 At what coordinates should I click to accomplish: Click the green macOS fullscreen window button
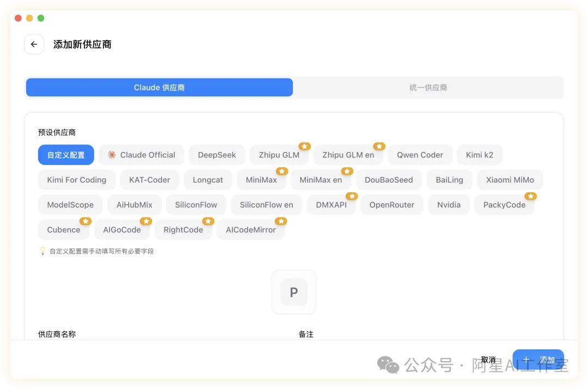[41, 19]
